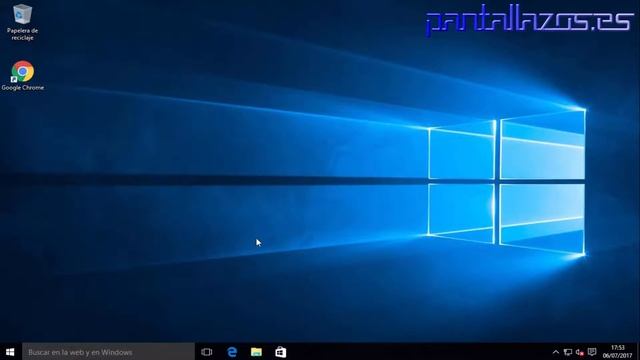Open the clock showing 17:53
Viewport: 640px width, 360px height.
618,352
